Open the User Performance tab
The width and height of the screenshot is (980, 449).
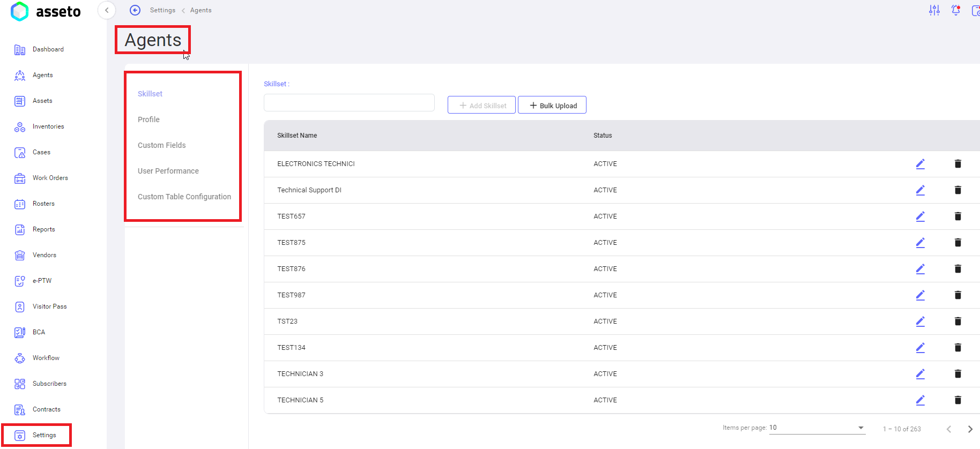pos(168,171)
